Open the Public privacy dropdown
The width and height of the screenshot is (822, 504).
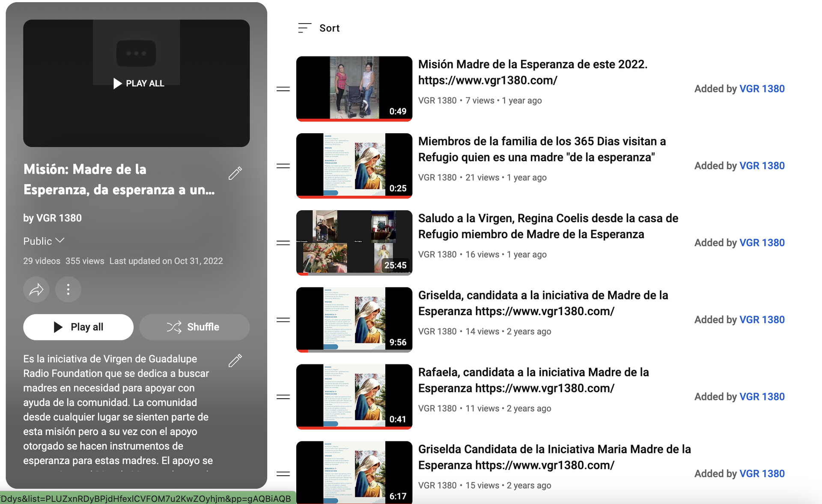tap(44, 241)
